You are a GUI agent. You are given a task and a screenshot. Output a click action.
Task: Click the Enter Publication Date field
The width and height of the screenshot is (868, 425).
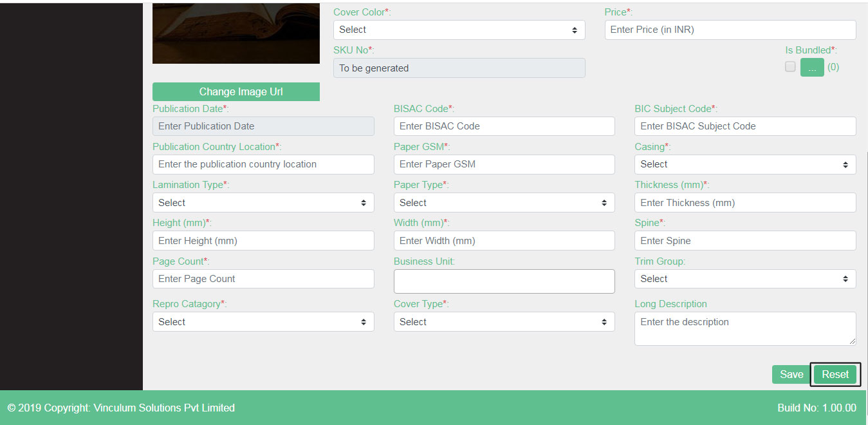[263, 126]
